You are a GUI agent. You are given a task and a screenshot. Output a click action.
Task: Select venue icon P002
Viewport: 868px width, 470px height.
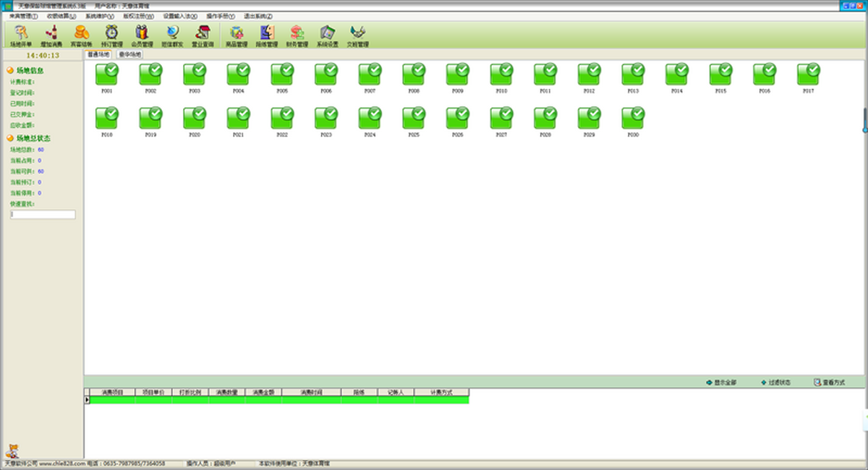point(150,74)
